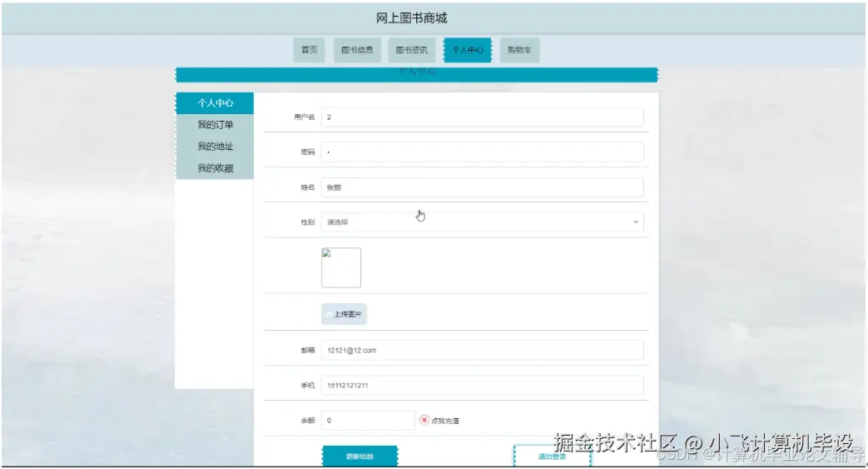Open the 图书资讯 nav tab
The width and height of the screenshot is (868, 469).
[x=411, y=50]
